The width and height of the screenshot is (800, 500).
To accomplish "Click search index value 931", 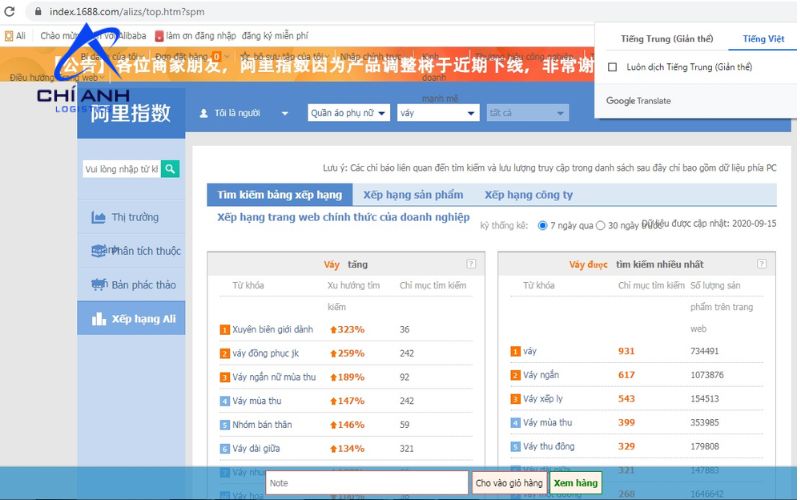I will click(626, 351).
